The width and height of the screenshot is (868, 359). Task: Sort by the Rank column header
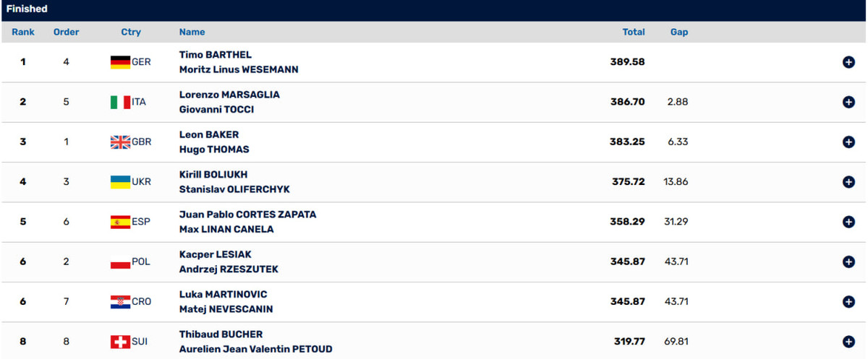pos(23,33)
